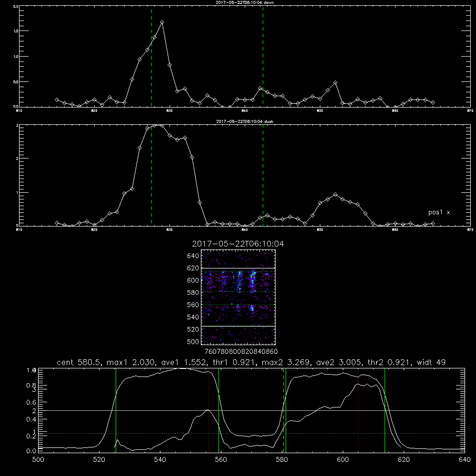
Task: Click the timestamp title above spectral image
Action: coord(238,244)
